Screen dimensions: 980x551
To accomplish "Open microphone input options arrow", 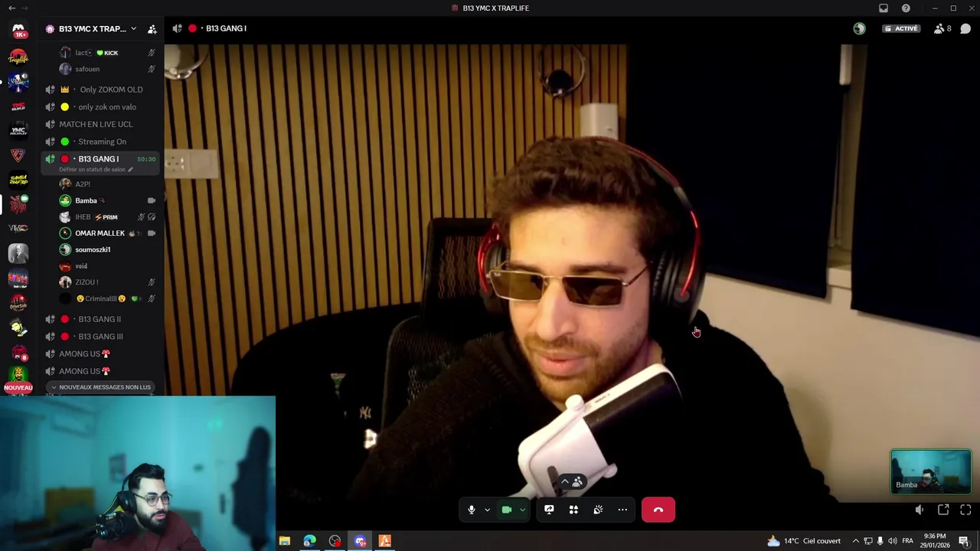I will coord(487,510).
